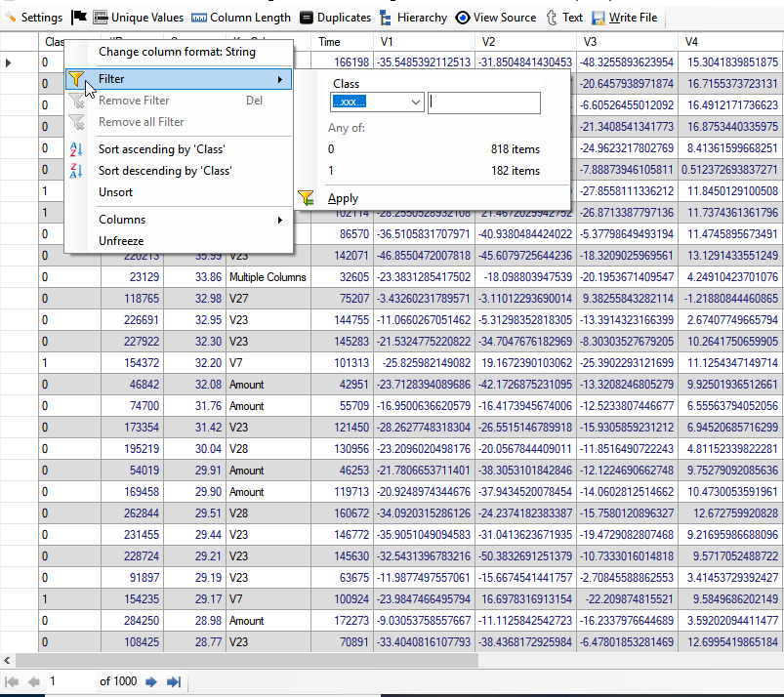The image size is (784, 697).
Task: Click the filter value text box
Action: pyautogui.click(x=483, y=102)
